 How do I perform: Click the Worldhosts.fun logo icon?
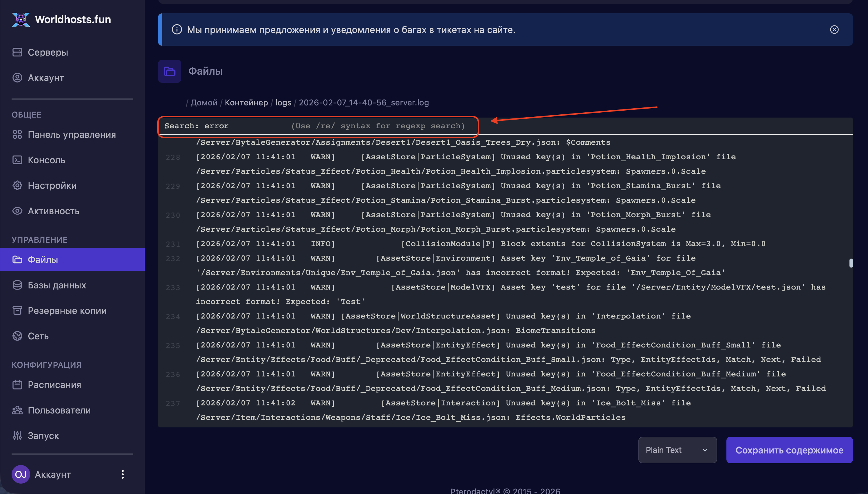[x=21, y=19]
